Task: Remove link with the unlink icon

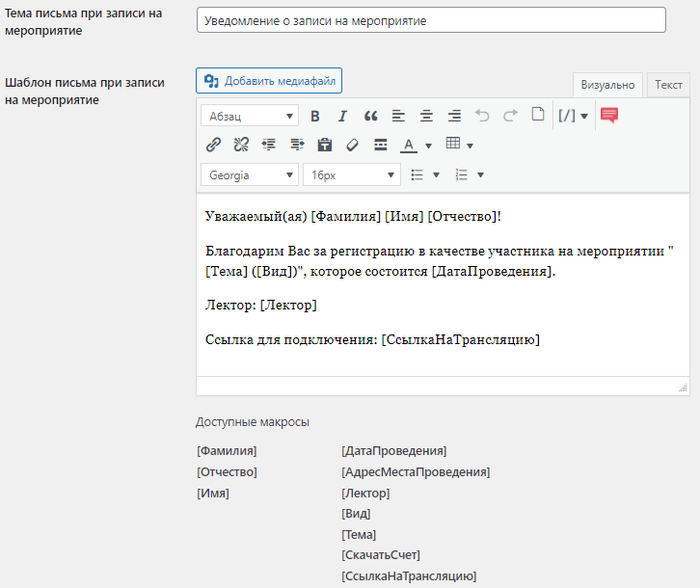Action: point(241,145)
